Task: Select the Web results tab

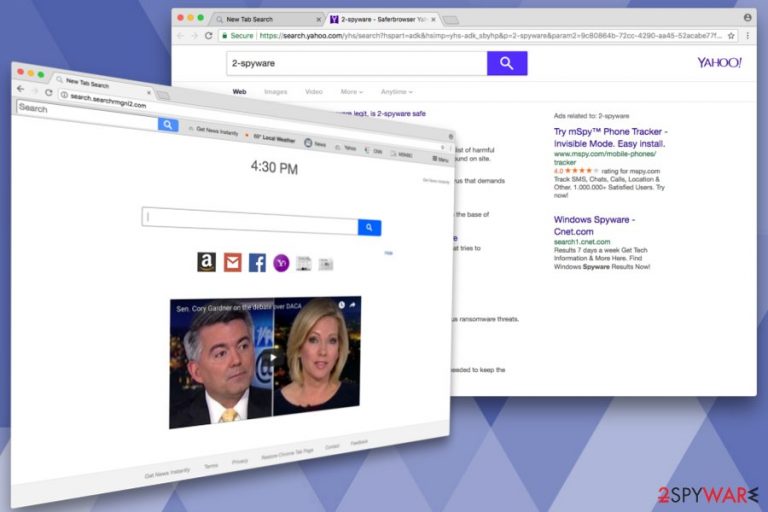Action: [x=240, y=92]
